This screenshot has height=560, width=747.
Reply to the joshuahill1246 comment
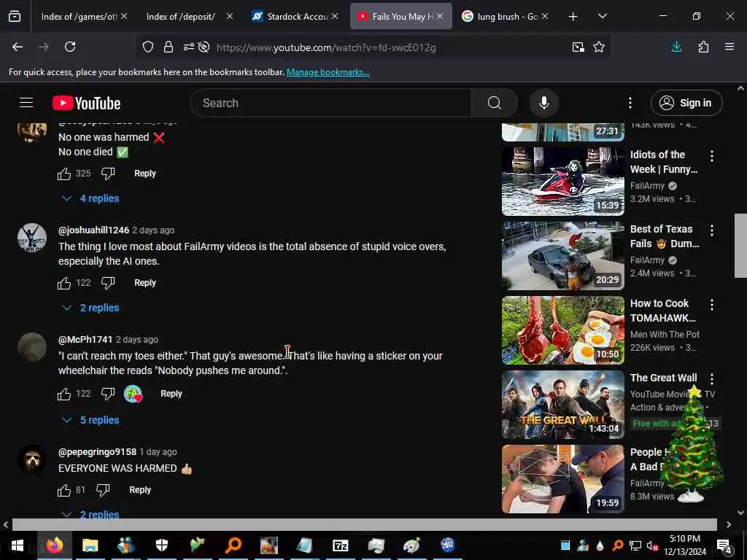pyautogui.click(x=145, y=283)
